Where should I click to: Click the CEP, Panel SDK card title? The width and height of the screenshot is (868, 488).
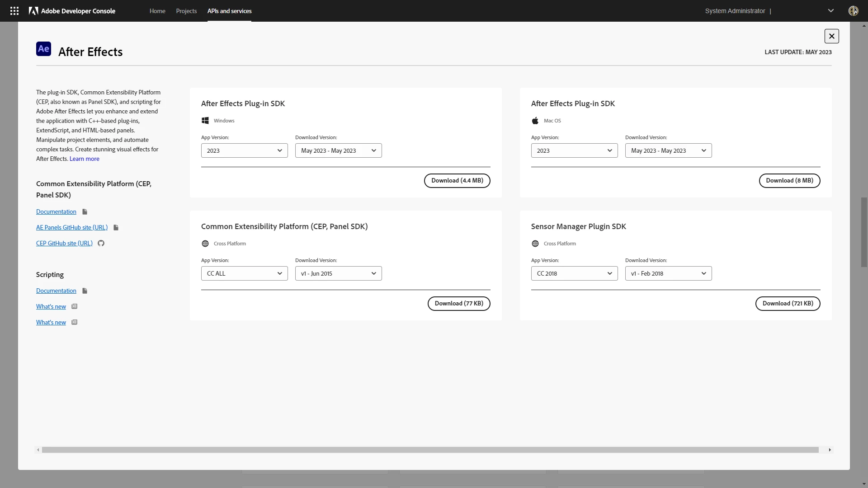point(284,226)
